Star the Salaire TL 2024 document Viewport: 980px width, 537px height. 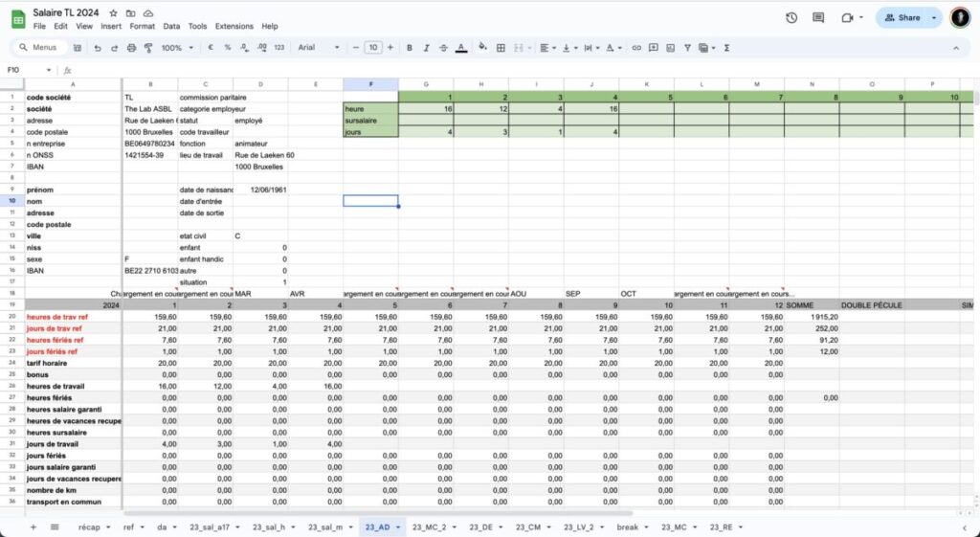coord(114,13)
